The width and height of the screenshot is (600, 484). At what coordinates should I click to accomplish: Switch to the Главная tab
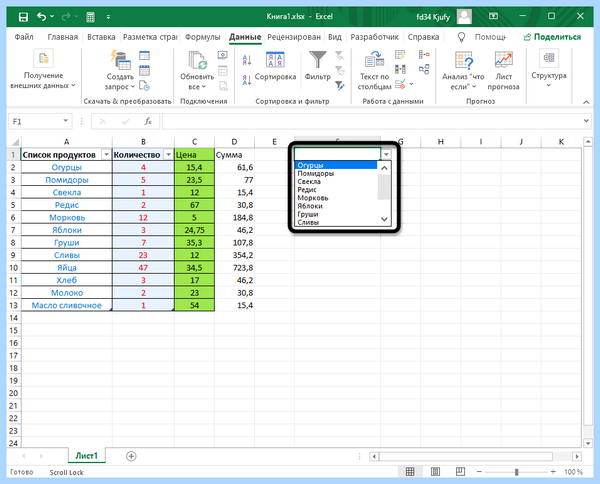[62, 37]
